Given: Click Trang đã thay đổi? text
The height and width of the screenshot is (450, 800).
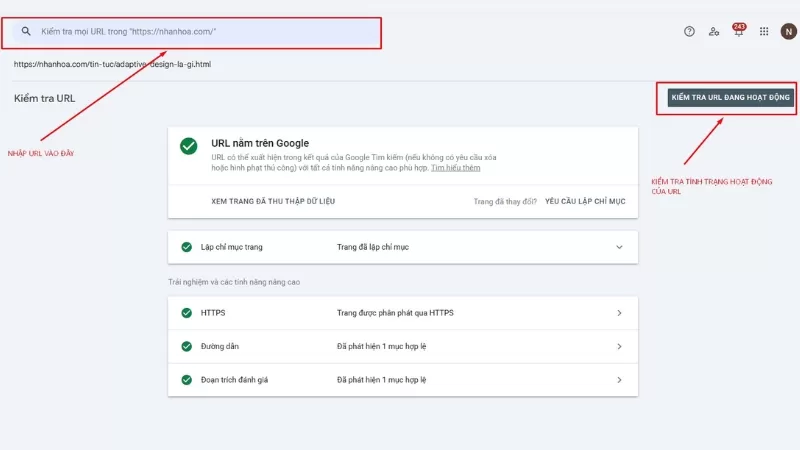Looking at the screenshot, I should pos(505,202).
